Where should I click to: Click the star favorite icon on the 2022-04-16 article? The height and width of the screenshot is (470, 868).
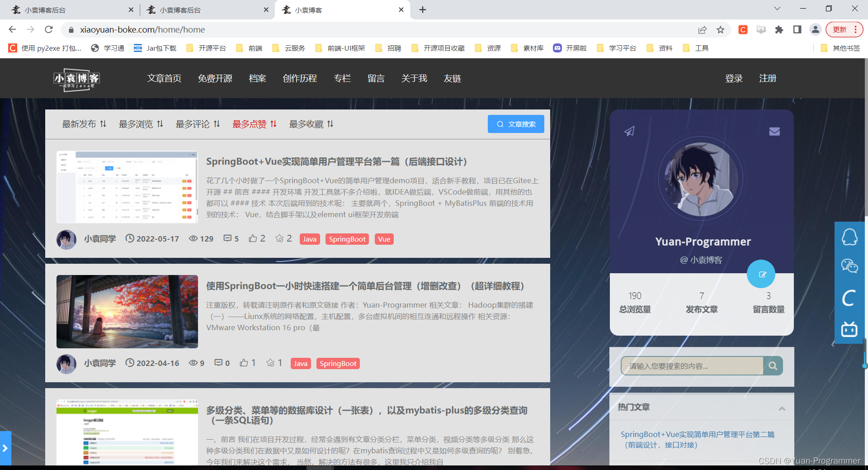[x=270, y=363]
